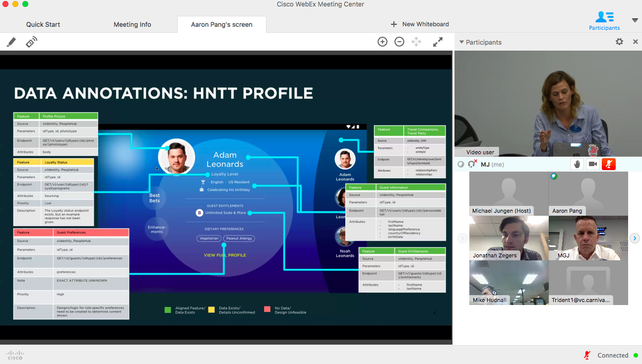The image size is (642, 364).
Task: Click the disconnected headset audio icon
Action: [472, 164]
